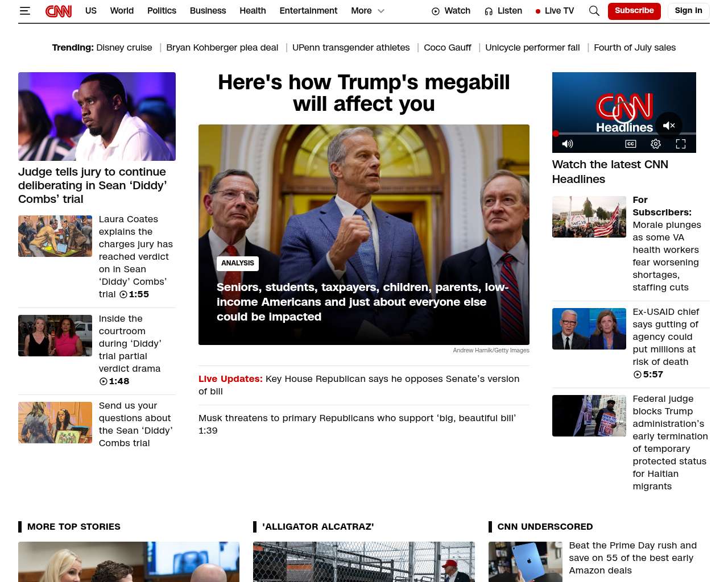Open Watch the latest CNN Headlines link
Screen dimensions: 728x582
[x=610, y=172]
